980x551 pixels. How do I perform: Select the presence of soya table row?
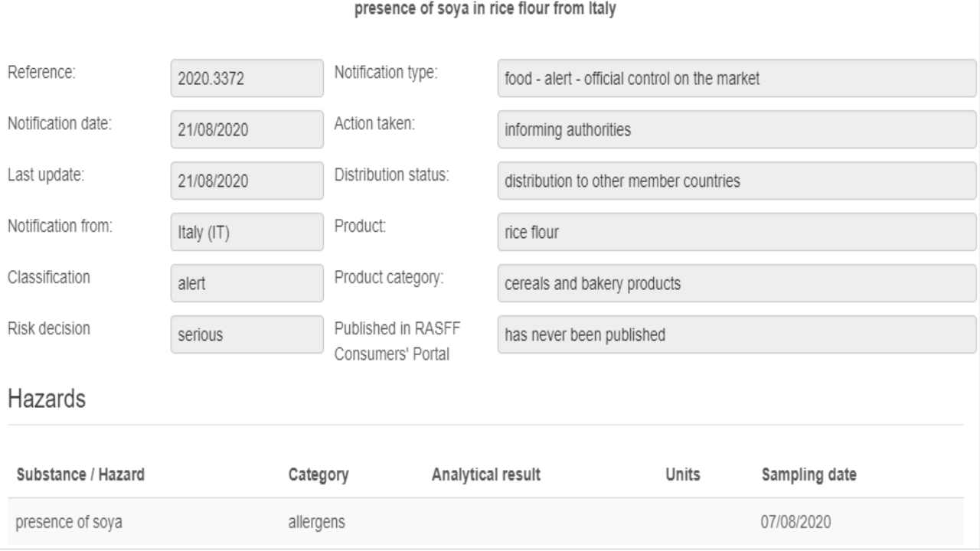click(x=486, y=523)
